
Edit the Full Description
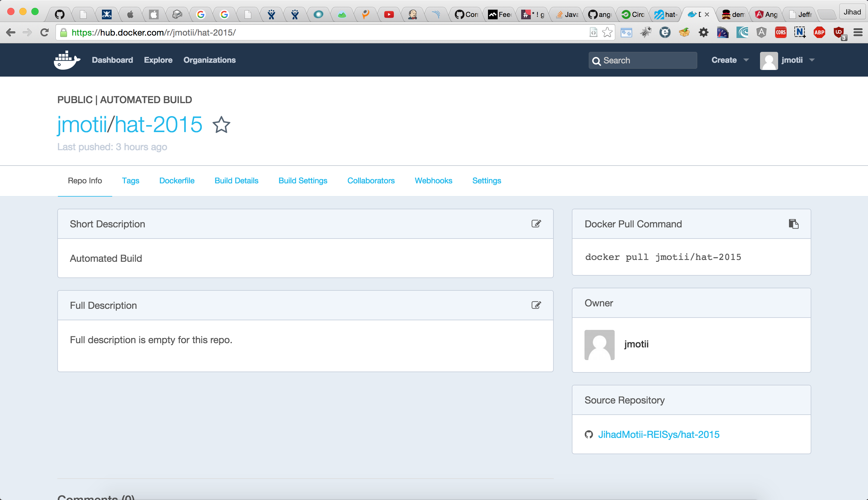536,305
